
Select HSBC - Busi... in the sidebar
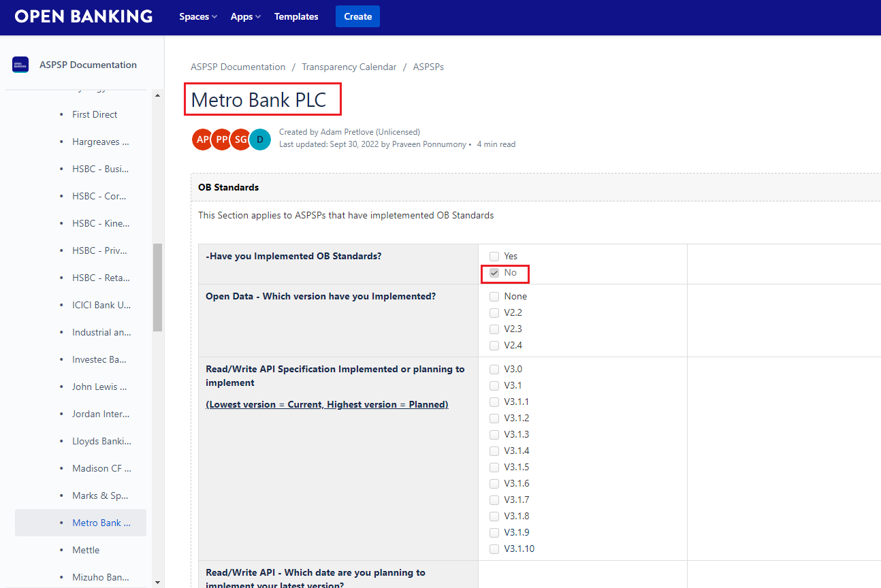click(x=101, y=169)
